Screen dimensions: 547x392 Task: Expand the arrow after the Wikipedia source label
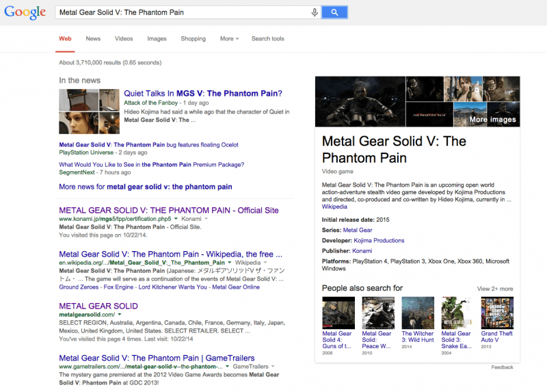point(265,263)
